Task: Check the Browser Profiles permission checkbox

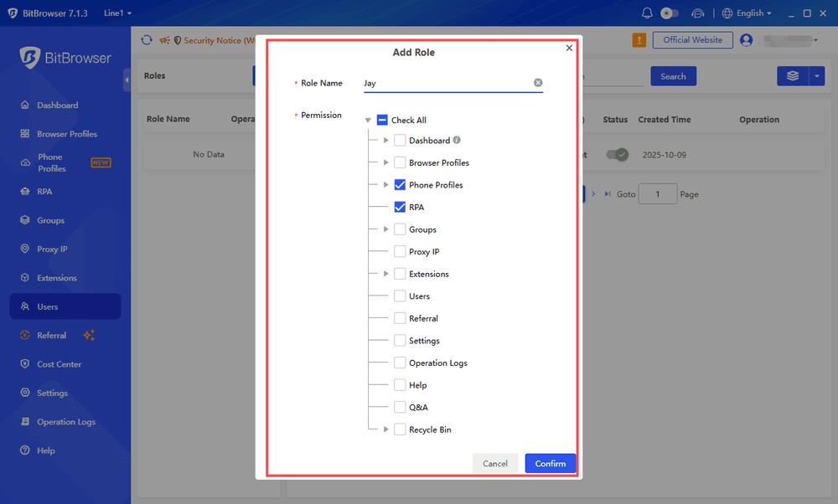Action: click(400, 163)
